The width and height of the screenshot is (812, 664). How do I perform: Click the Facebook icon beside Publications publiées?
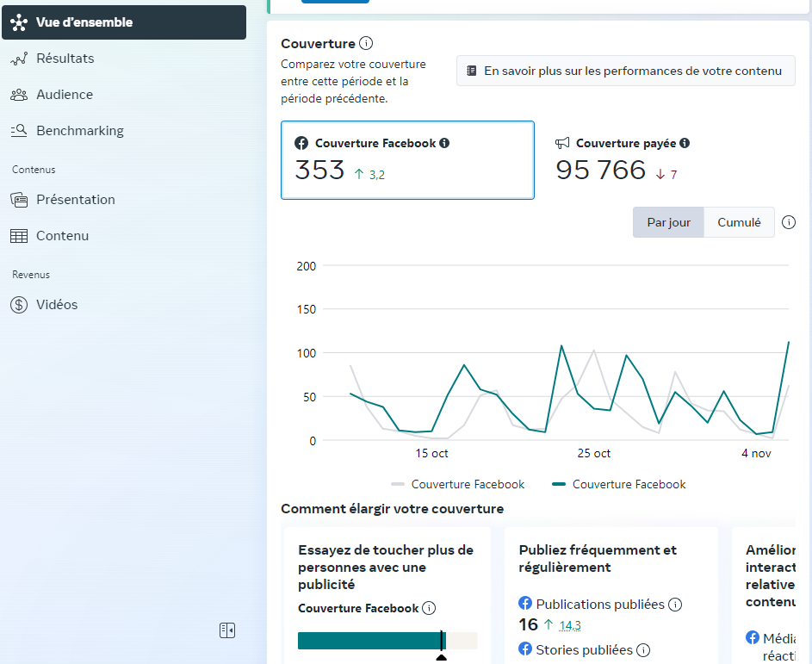tap(525, 604)
